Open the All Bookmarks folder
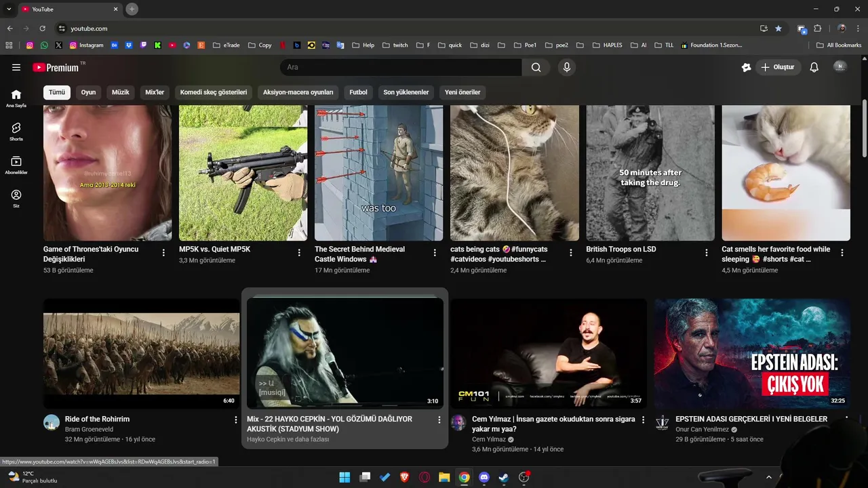The height and width of the screenshot is (488, 868). pyautogui.click(x=839, y=45)
